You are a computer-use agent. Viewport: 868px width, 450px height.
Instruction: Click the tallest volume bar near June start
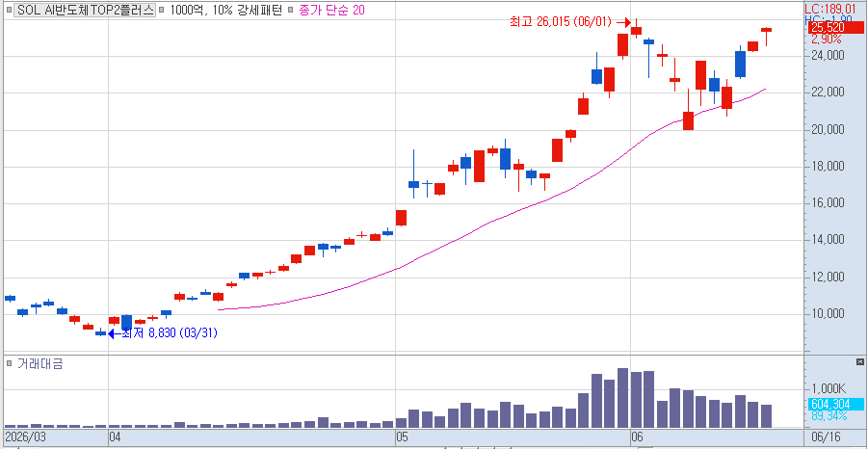pyautogui.click(x=622, y=398)
